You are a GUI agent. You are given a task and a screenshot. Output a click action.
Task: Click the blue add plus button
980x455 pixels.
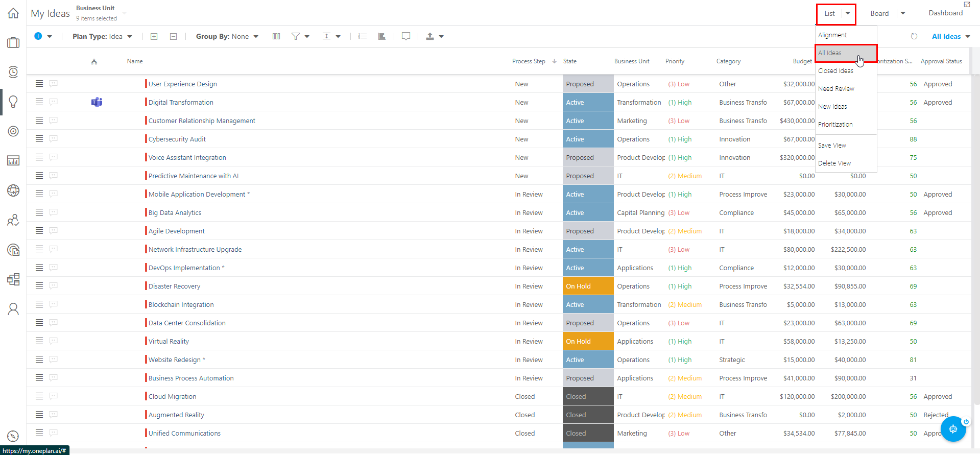coord(38,36)
